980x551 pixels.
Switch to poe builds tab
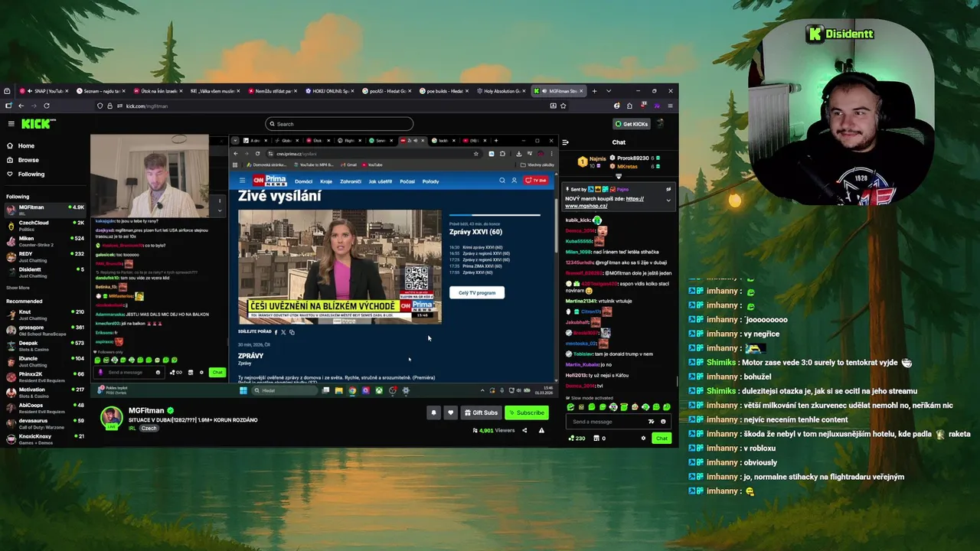[443, 91]
